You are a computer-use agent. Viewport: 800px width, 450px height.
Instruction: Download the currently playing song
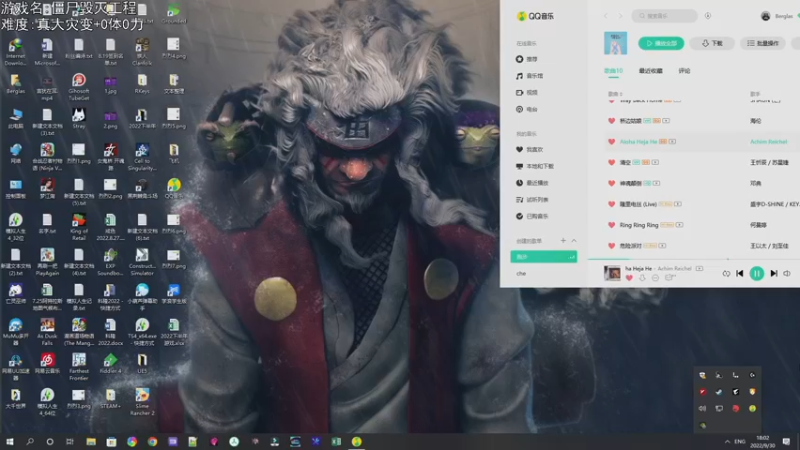click(x=642, y=278)
